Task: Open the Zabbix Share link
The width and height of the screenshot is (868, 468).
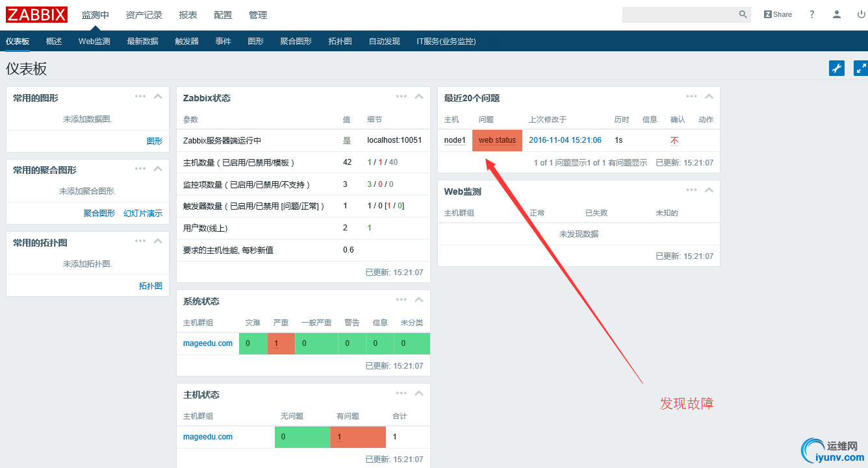Action: click(x=778, y=14)
